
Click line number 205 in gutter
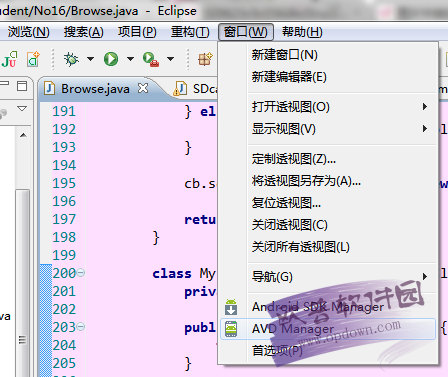[x=64, y=363]
